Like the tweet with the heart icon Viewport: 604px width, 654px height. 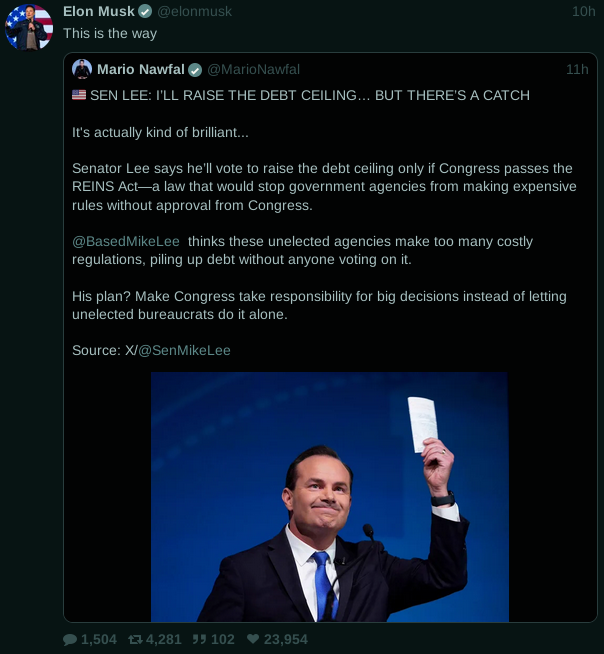point(253,639)
